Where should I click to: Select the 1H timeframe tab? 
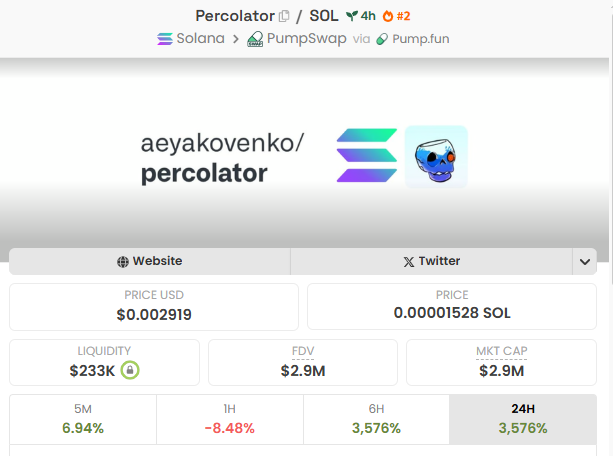click(230, 419)
